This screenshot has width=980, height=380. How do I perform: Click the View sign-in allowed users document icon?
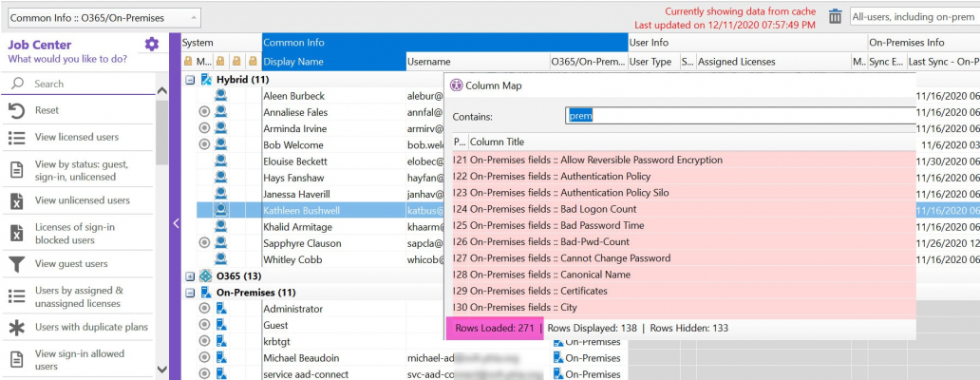click(17, 359)
